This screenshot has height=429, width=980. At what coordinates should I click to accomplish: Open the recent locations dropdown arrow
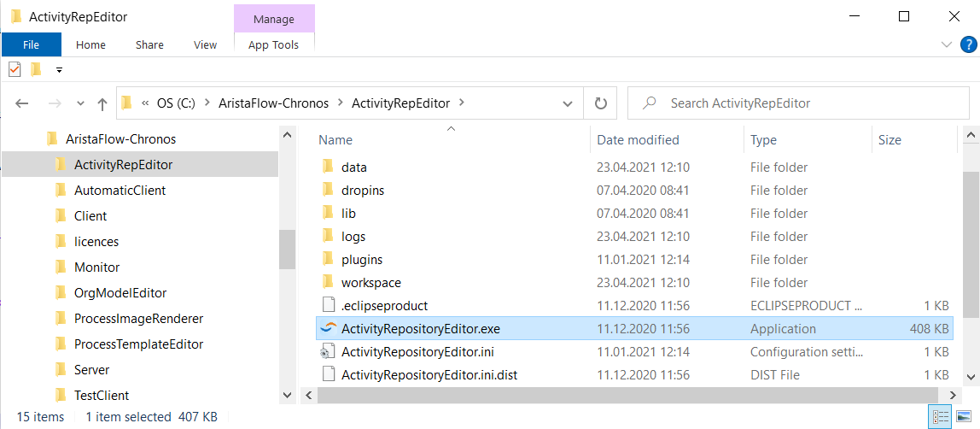point(80,103)
